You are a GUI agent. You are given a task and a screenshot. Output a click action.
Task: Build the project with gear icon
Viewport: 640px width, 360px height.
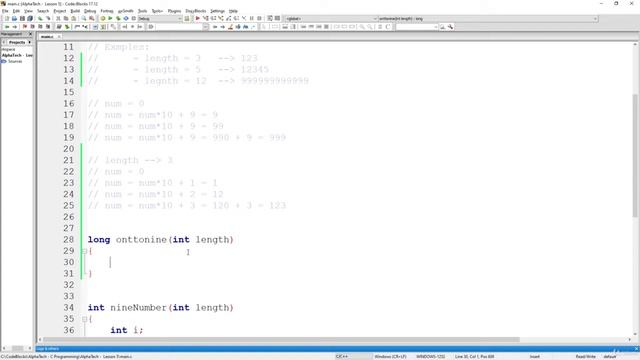[103, 18]
